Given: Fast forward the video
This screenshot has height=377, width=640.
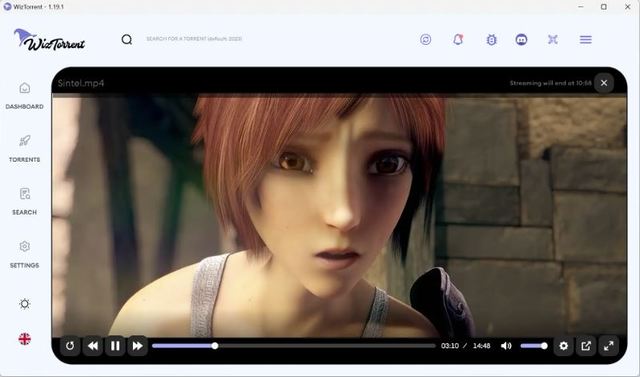Looking at the screenshot, I should coord(138,346).
